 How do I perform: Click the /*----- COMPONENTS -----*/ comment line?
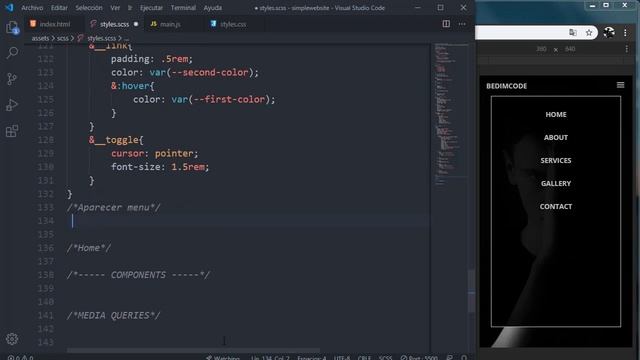click(138, 275)
